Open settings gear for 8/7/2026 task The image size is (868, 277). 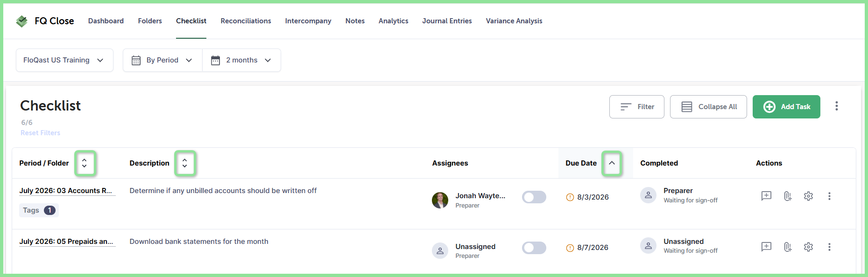pos(808,247)
